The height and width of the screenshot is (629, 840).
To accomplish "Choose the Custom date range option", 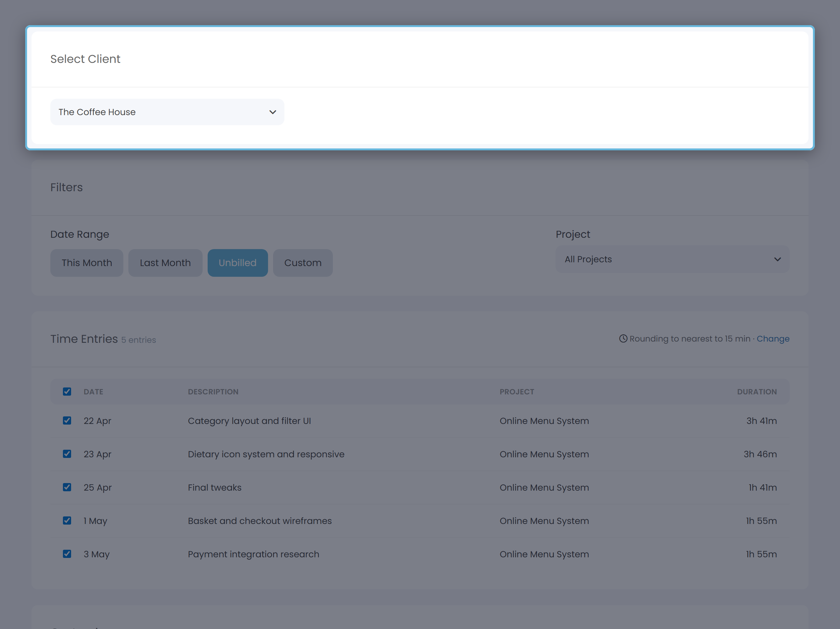I will (303, 263).
